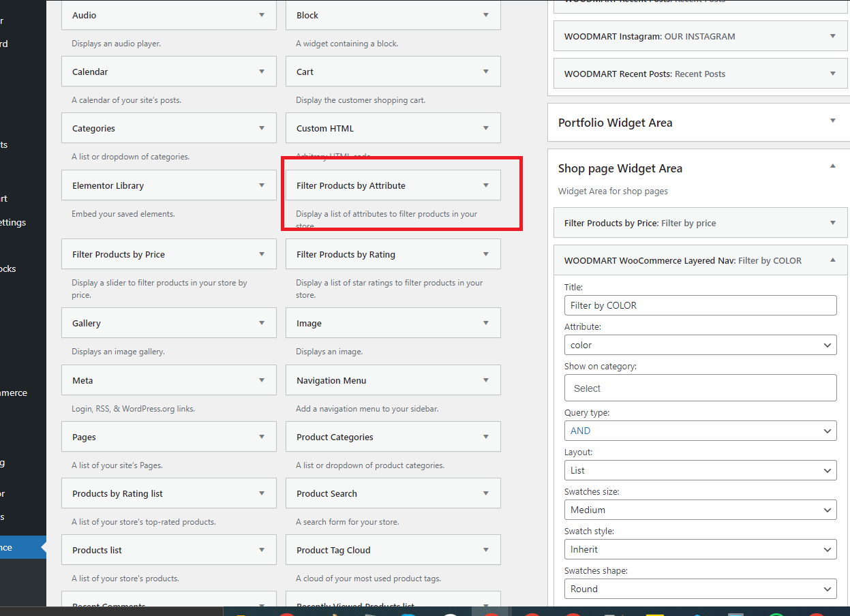Screen dimensions: 850x616
Task: Click the Title input field
Action: pyautogui.click(x=700, y=305)
